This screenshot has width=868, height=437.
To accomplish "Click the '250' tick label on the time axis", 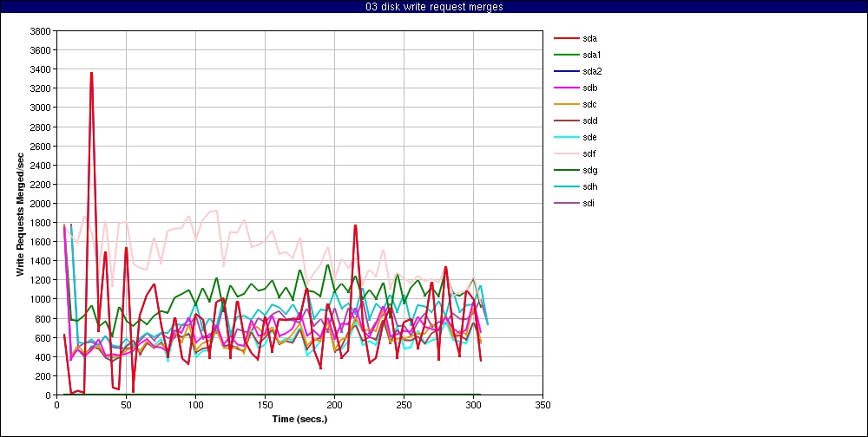I will point(404,404).
